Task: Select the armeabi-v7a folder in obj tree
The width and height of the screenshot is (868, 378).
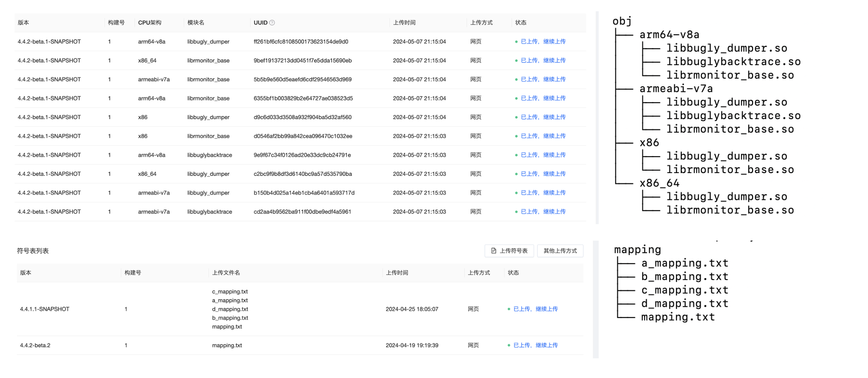Action: [676, 89]
